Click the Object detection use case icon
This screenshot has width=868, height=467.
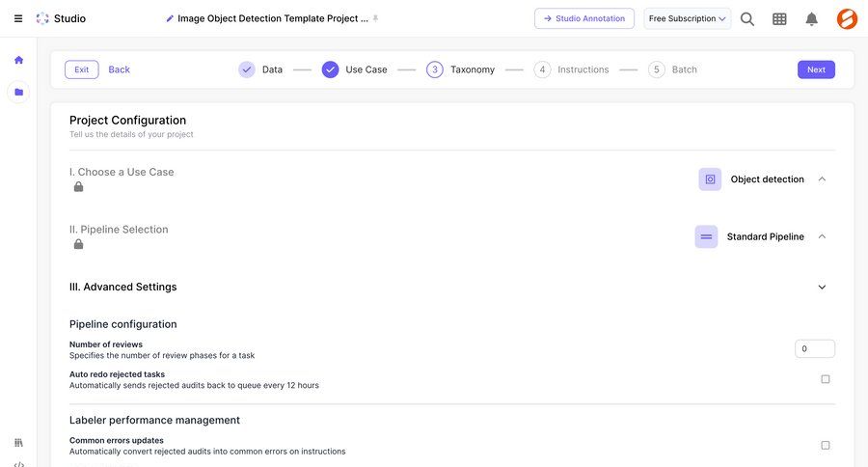click(x=710, y=179)
